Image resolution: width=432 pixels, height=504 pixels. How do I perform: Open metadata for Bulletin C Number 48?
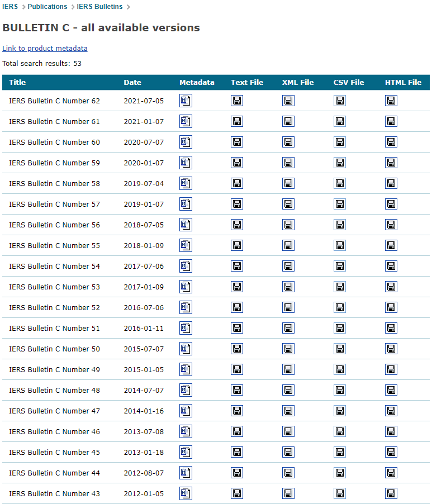186,390
